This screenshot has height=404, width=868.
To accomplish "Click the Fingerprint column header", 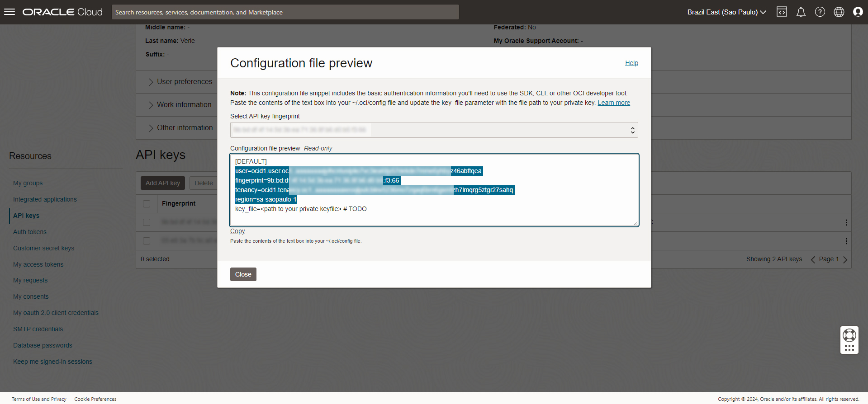I will 179,204.
